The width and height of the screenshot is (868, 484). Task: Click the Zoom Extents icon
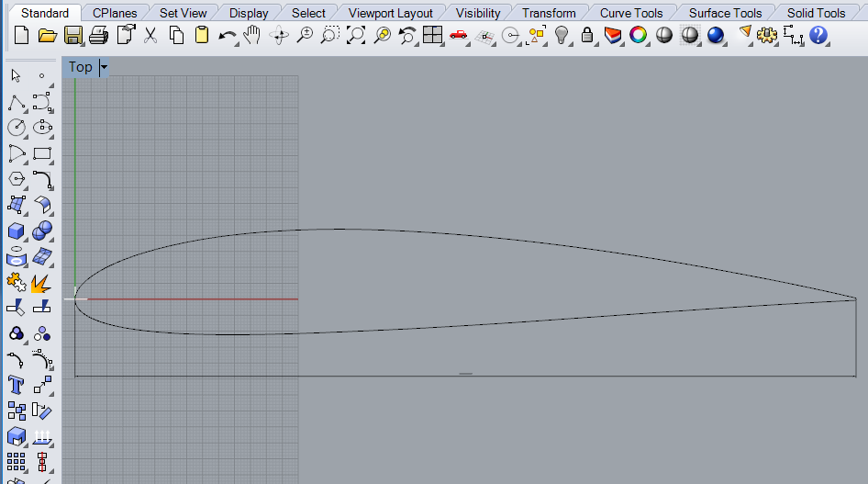(355, 36)
